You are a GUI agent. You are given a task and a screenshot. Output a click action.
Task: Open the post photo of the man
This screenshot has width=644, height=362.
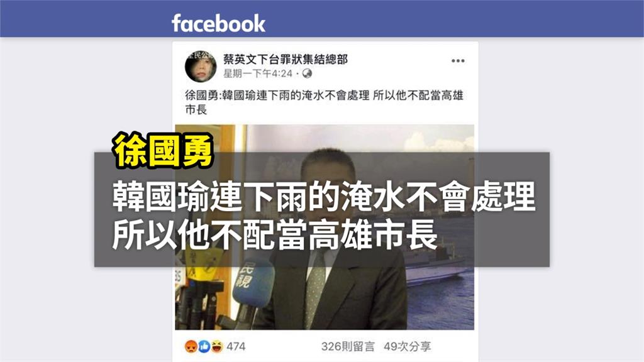(x=325, y=227)
